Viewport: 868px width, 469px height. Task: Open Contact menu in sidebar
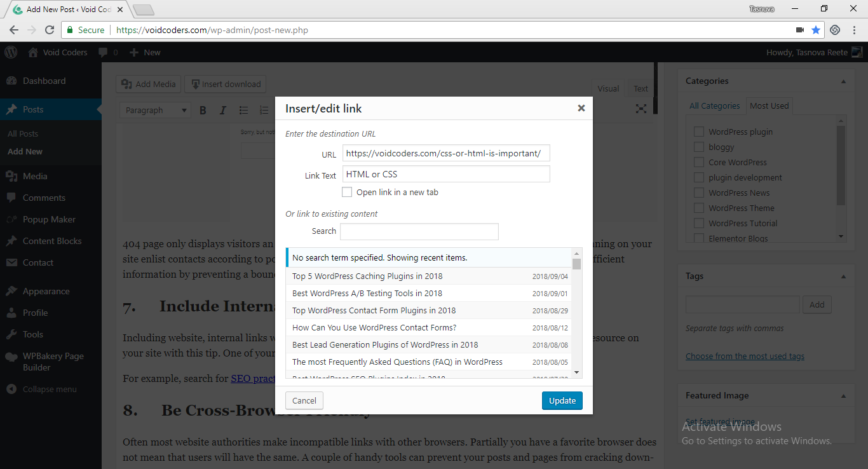click(51, 262)
